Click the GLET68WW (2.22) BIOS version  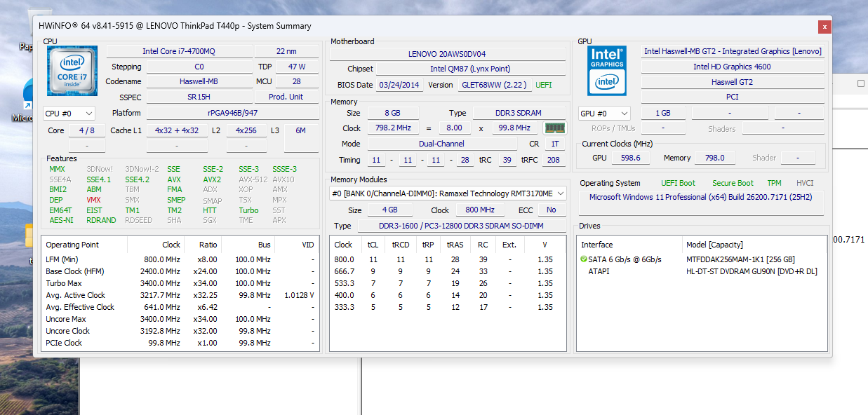pyautogui.click(x=494, y=85)
